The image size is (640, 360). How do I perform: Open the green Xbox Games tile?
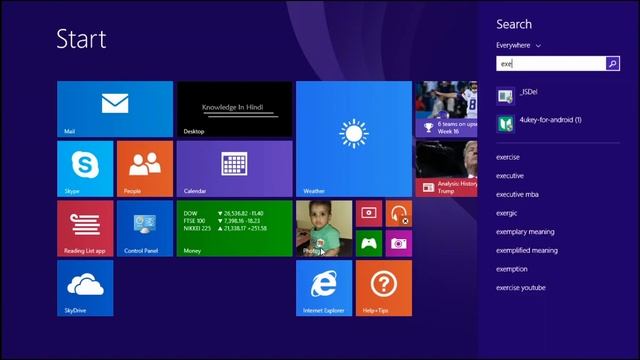pos(369,243)
